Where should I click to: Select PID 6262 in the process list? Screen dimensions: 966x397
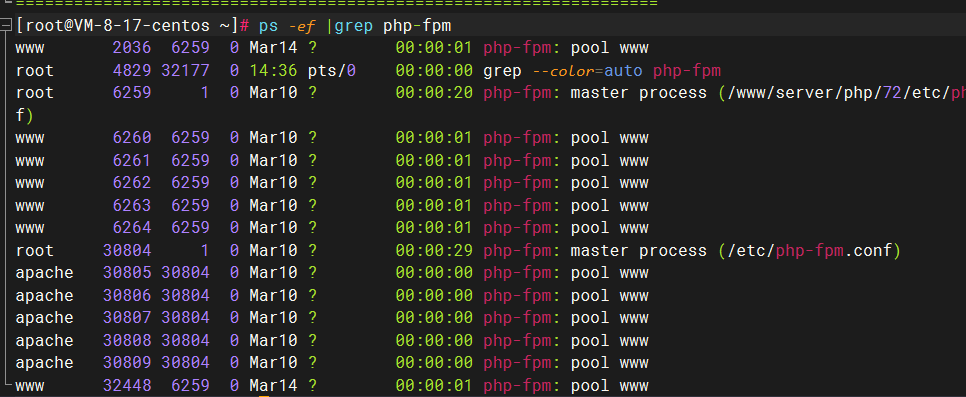pos(132,183)
